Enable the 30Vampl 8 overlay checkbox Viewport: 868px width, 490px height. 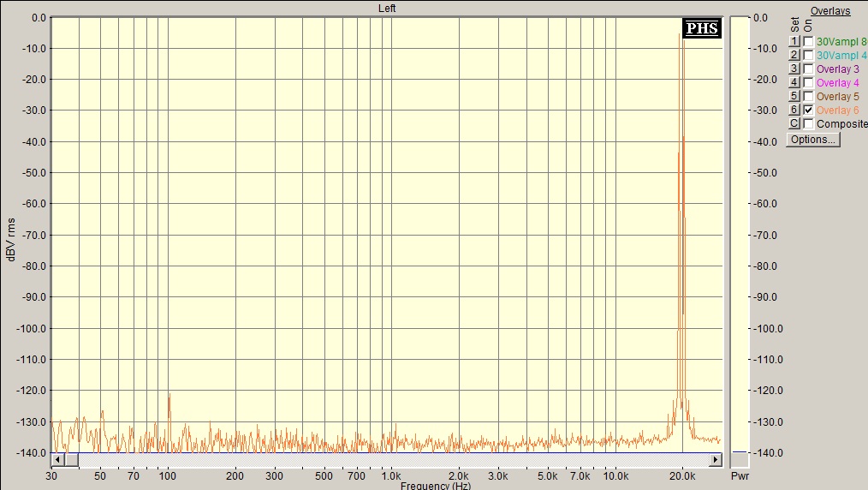point(808,41)
